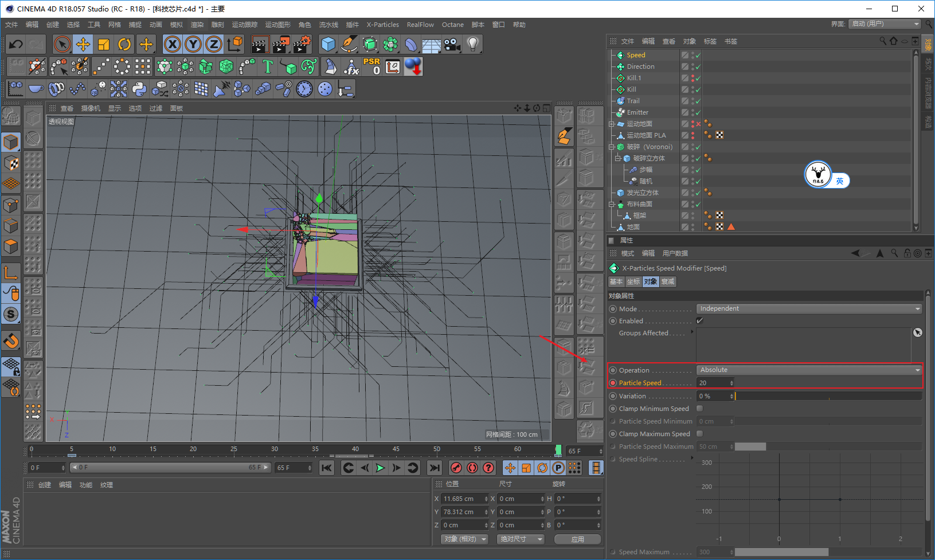Click the PSR reset icon
Image resolution: width=935 pixels, height=560 pixels.
pyautogui.click(x=371, y=66)
